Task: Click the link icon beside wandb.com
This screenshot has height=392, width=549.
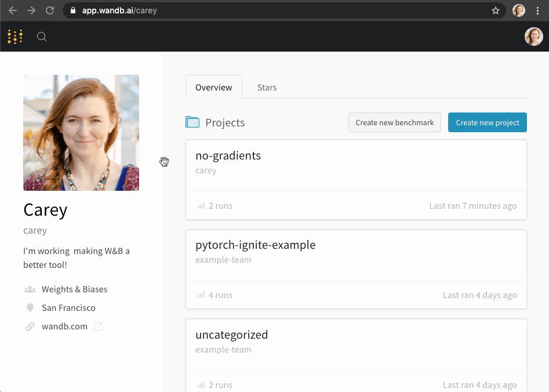Action: (30, 326)
